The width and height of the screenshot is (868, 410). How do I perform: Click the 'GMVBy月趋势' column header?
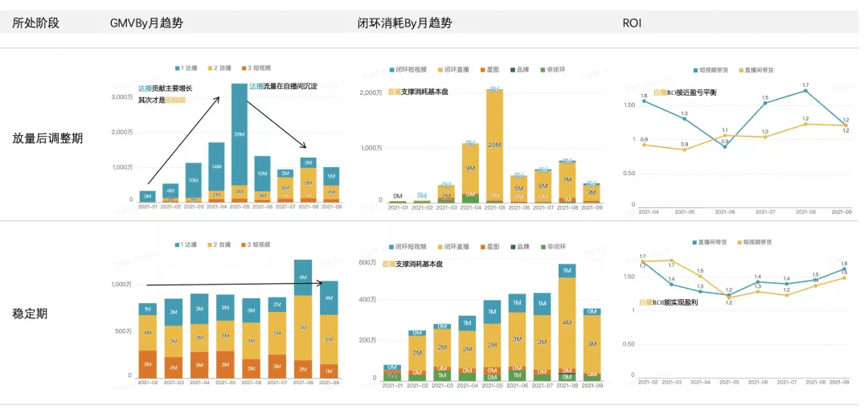coord(147,23)
